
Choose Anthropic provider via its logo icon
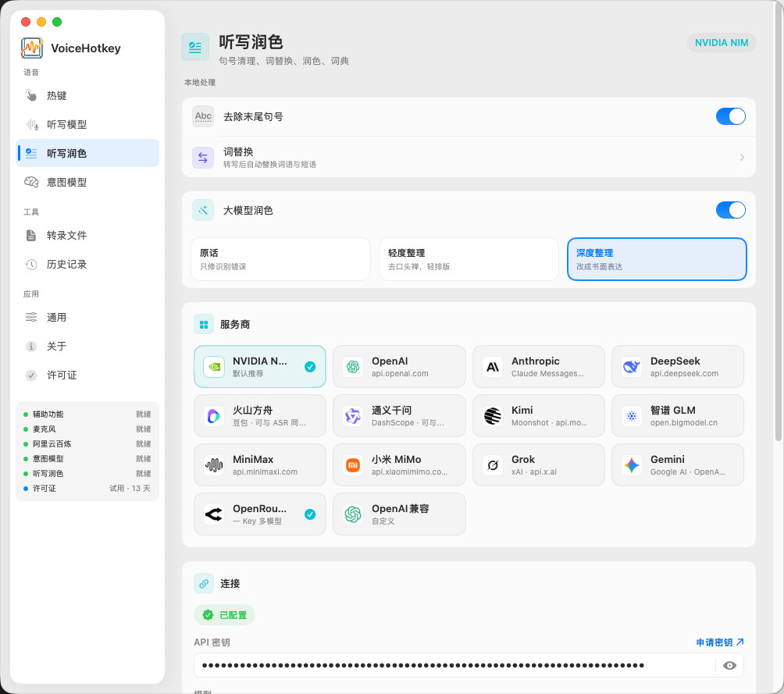point(493,366)
